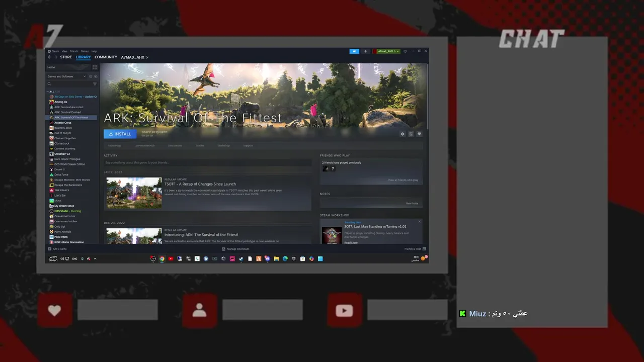Image resolution: width=644 pixels, height=362 pixels.
Task: Open Friends & Chat in the bottom bar
Action: [415, 249]
